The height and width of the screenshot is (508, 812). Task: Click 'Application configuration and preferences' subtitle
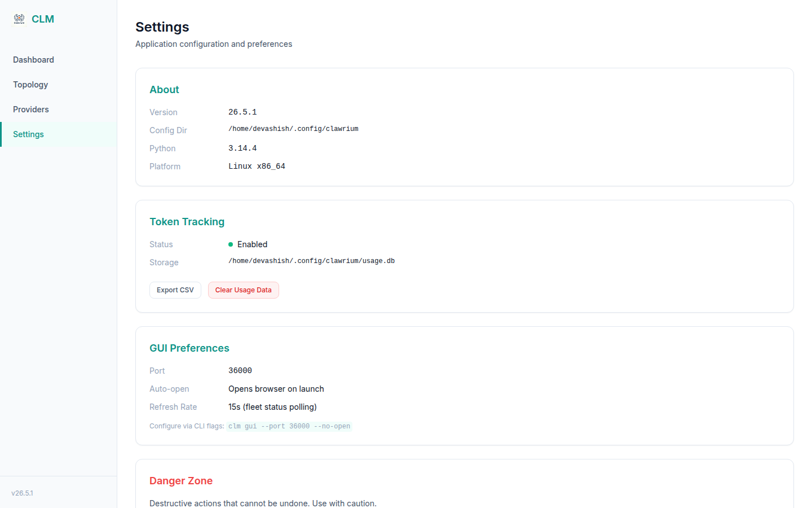[214, 44]
